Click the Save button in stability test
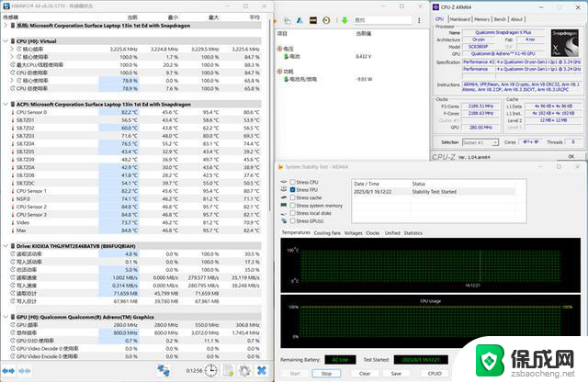Viewport: 588px width, 382px height. (x=396, y=374)
